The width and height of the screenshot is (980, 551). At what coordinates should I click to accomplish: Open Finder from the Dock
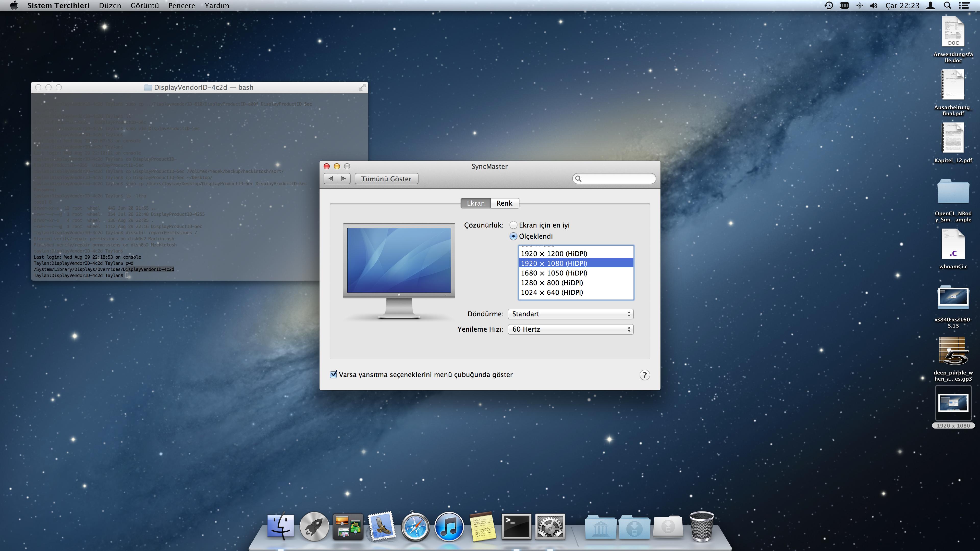point(281,527)
